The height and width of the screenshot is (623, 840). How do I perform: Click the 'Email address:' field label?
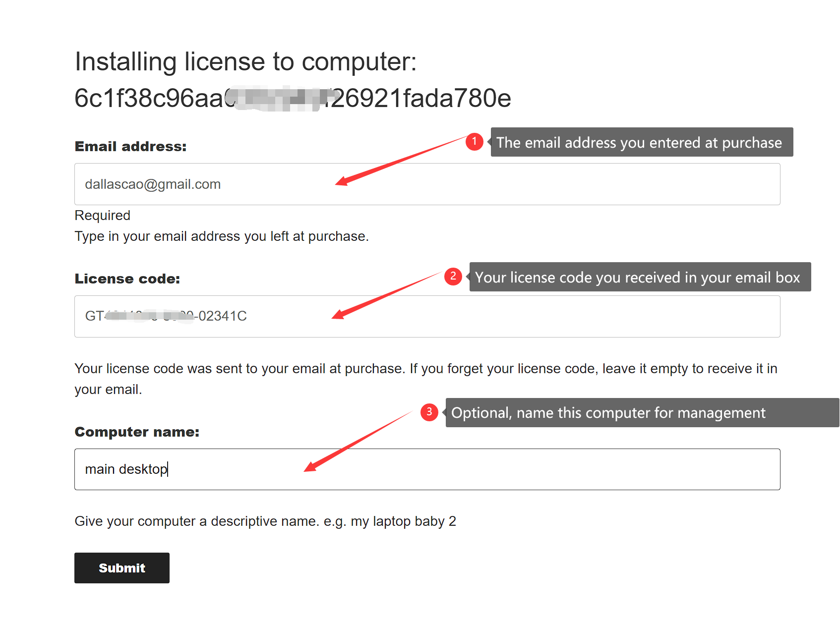(130, 147)
